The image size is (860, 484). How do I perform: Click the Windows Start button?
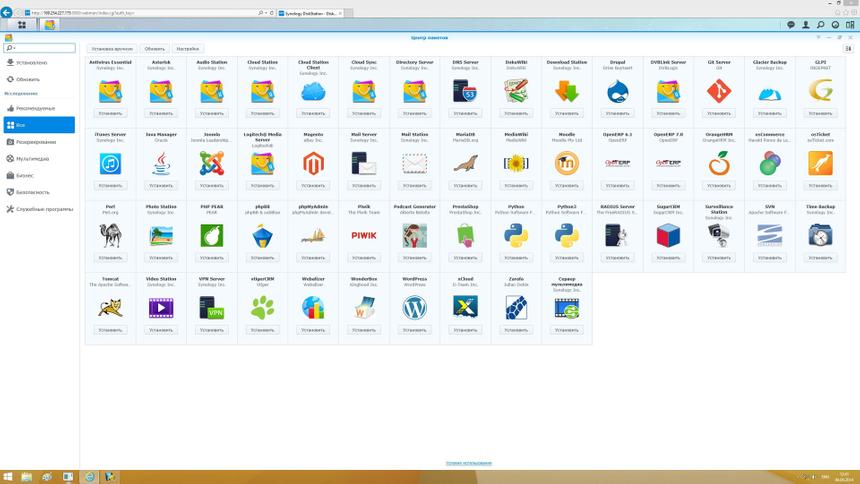(x=8, y=477)
